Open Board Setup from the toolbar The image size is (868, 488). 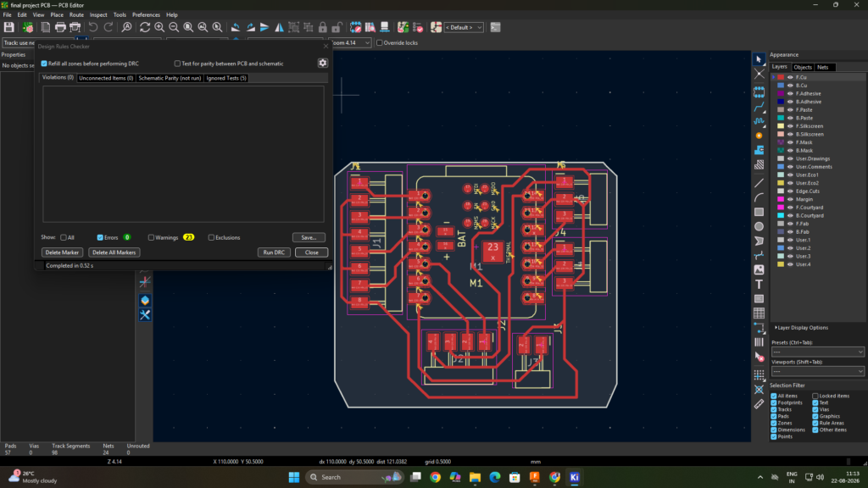[x=28, y=27]
